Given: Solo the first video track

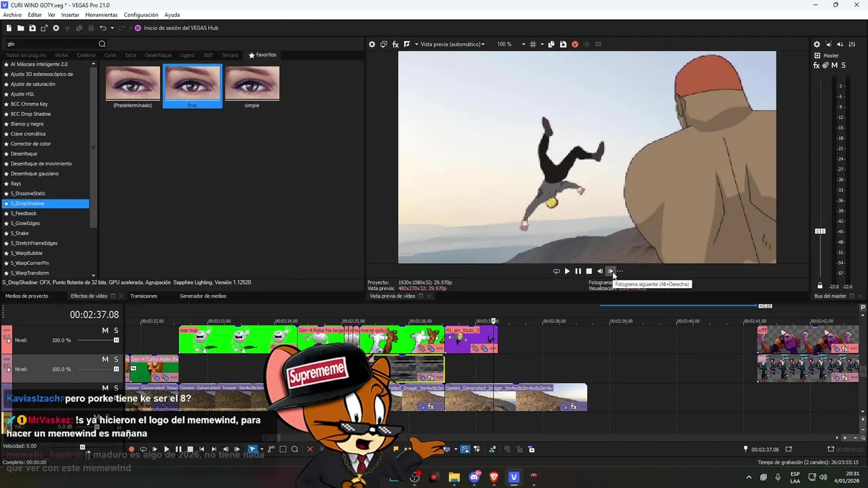Looking at the screenshot, I should (116, 330).
